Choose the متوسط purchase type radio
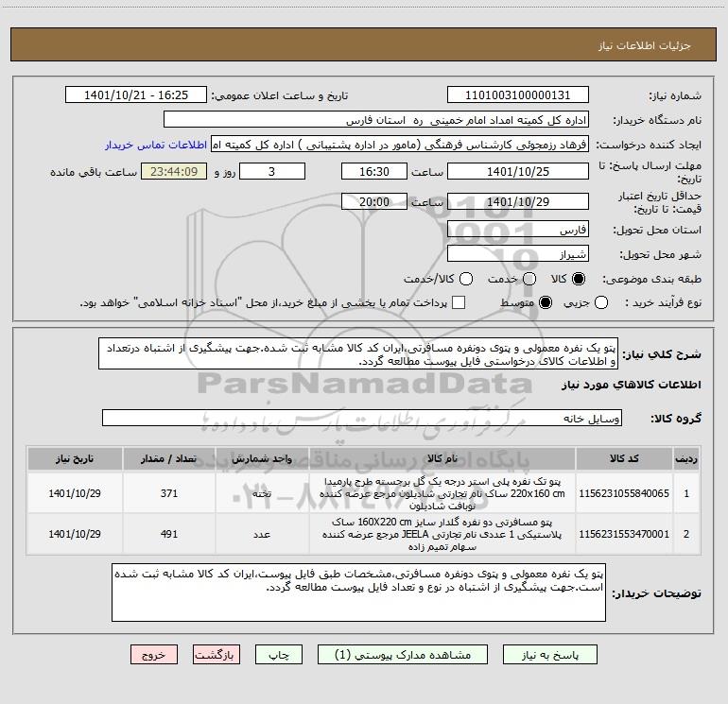Screen dimensions: 728x704 coord(546,302)
